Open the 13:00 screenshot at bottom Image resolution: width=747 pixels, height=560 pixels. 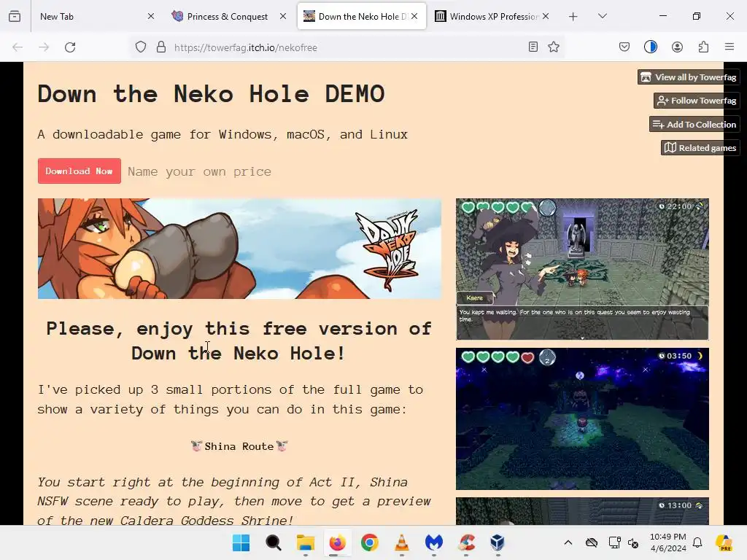[582, 511]
